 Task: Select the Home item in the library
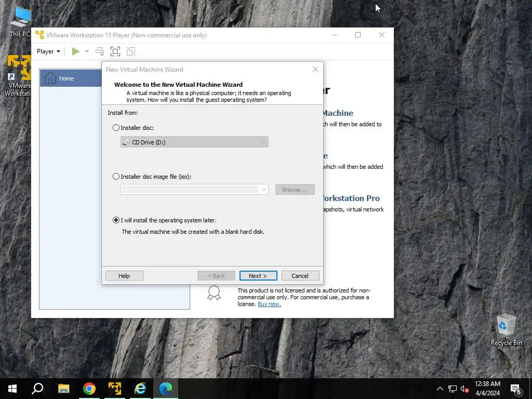click(x=71, y=78)
